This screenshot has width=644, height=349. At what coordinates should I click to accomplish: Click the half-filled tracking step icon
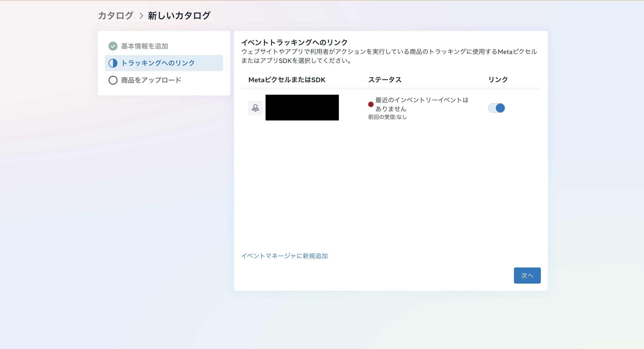coord(113,63)
